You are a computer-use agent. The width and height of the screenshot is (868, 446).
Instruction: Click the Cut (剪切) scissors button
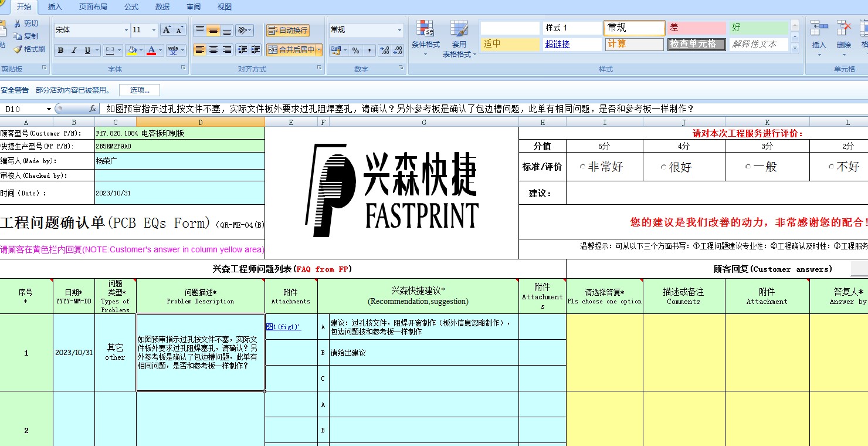[26, 23]
